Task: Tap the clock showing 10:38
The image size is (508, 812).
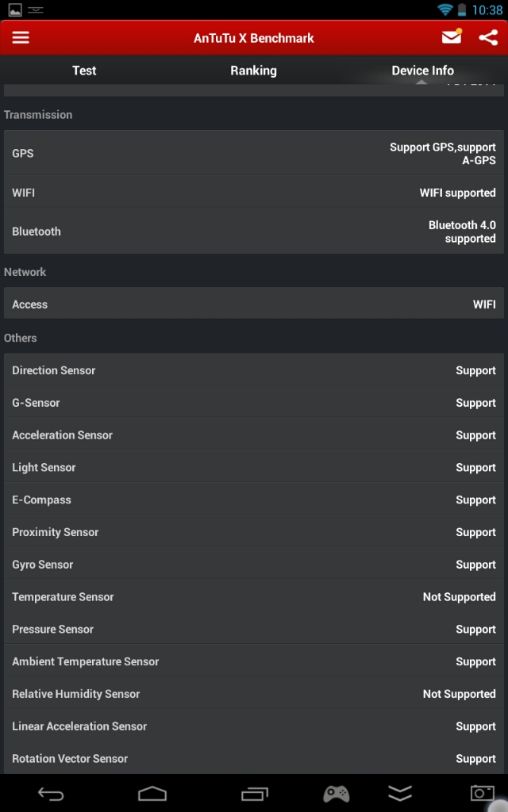Action: tap(487, 10)
